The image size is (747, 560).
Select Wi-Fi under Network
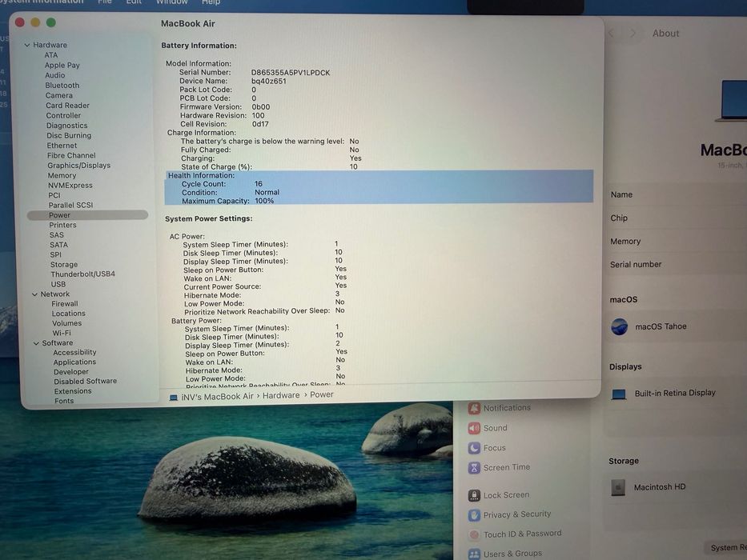(x=62, y=334)
